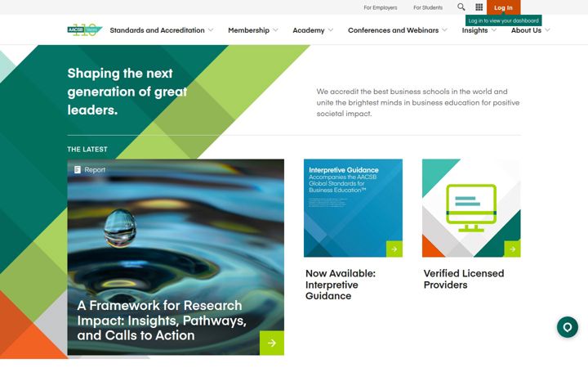588x368 pixels.
Task: Open the Insights menu
Action: point(474,30)
